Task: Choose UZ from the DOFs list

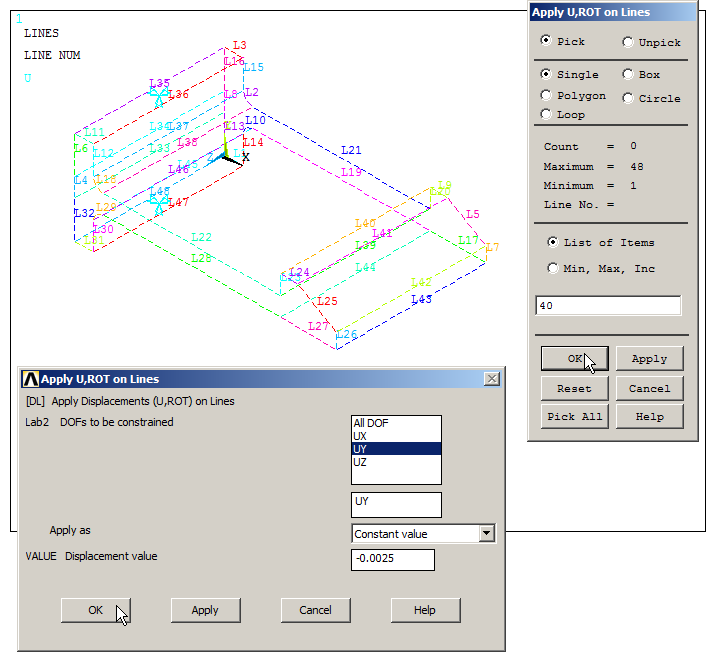Action: 361,462
